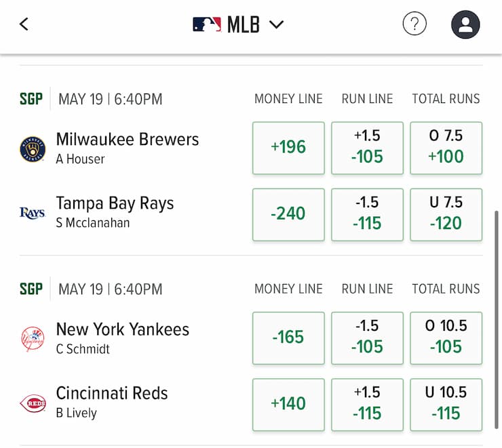Select Rays -240 money line bet
Viewport: 502px width, 448px height.
(x=288, y=214)
